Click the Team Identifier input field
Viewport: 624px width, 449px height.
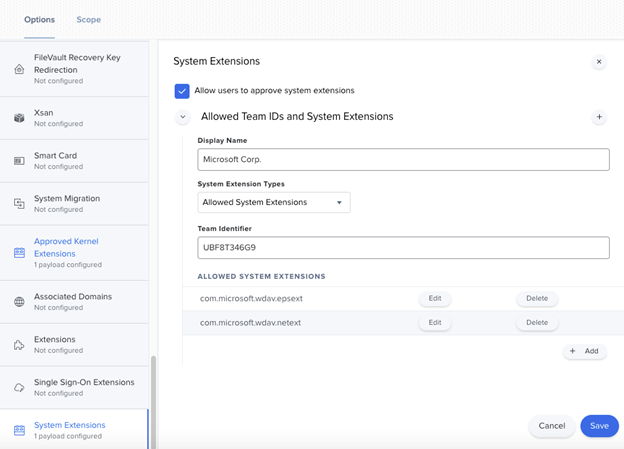[403, 248]
